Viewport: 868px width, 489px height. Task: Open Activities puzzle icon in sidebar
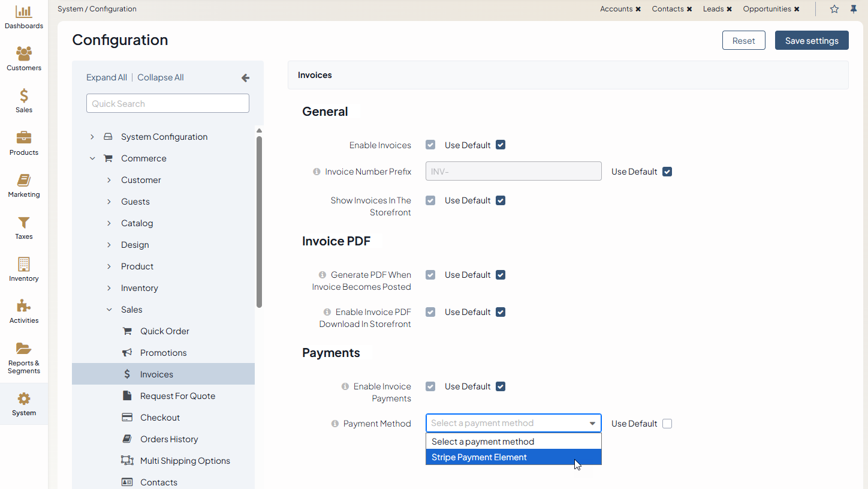(x=24, y=307)
